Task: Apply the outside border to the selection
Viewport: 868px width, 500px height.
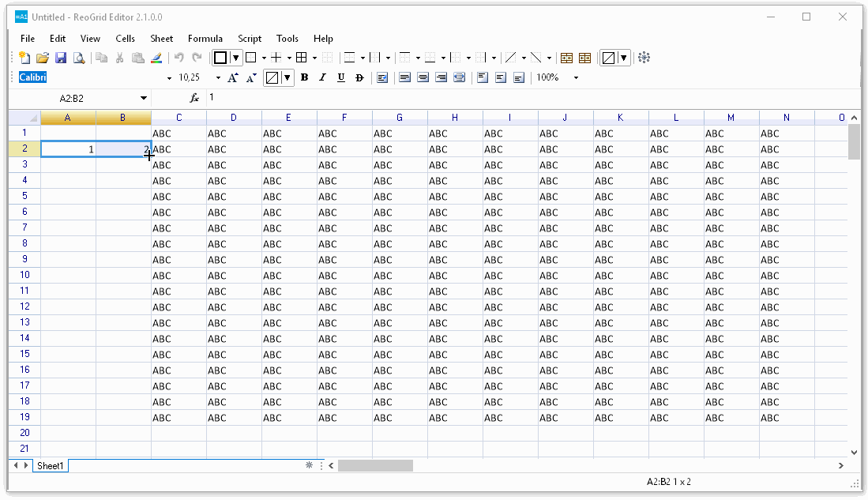Action: pyautogui.click(x=251, y=58)
